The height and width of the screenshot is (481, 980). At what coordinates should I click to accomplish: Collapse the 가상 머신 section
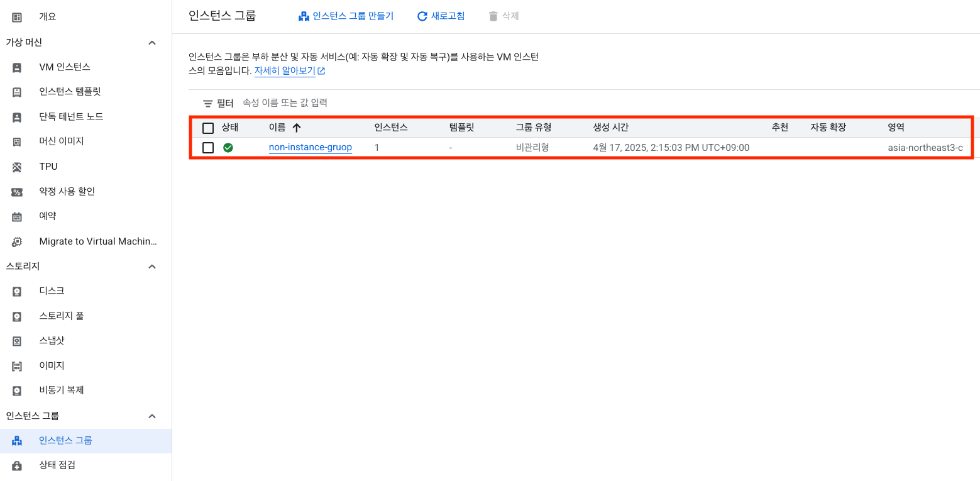[x=151, y=43]
